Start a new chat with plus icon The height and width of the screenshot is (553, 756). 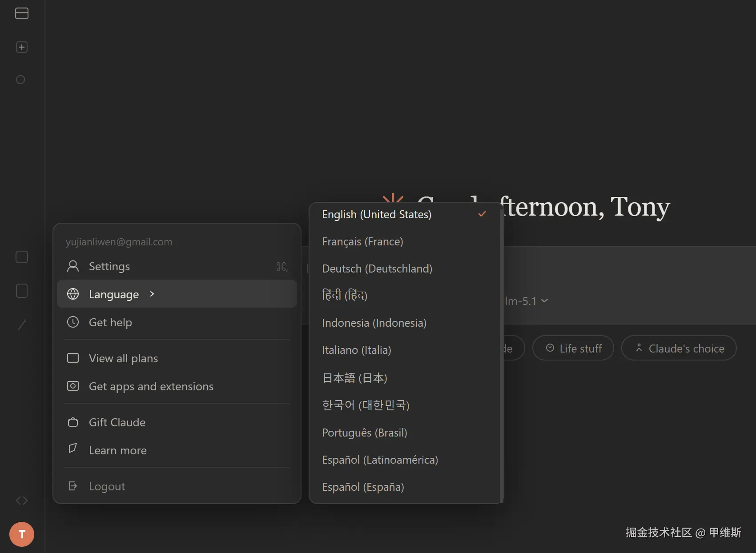[22, 47]
